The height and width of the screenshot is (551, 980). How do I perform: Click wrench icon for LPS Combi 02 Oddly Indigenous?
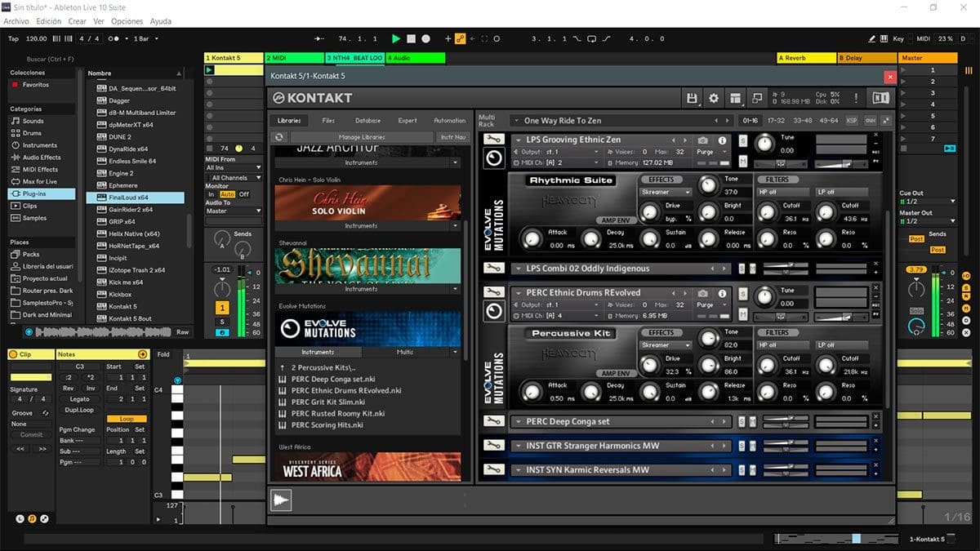coord(493,269)
